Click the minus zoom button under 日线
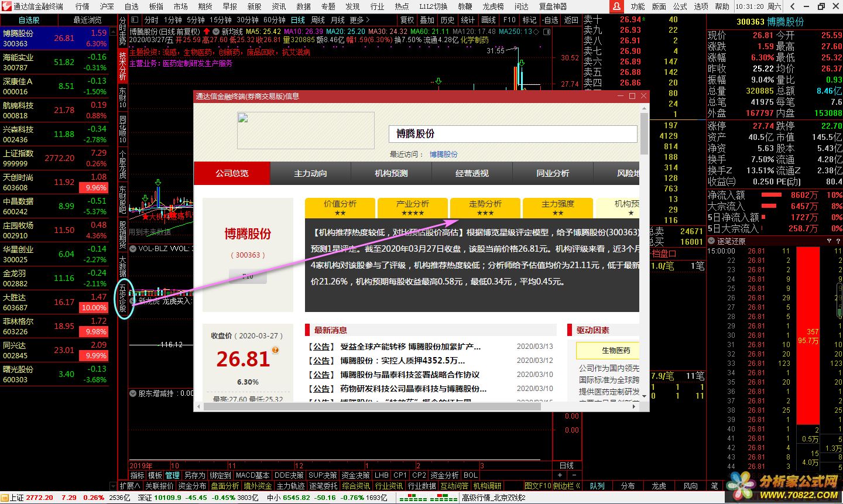 (x=574, y=475)
